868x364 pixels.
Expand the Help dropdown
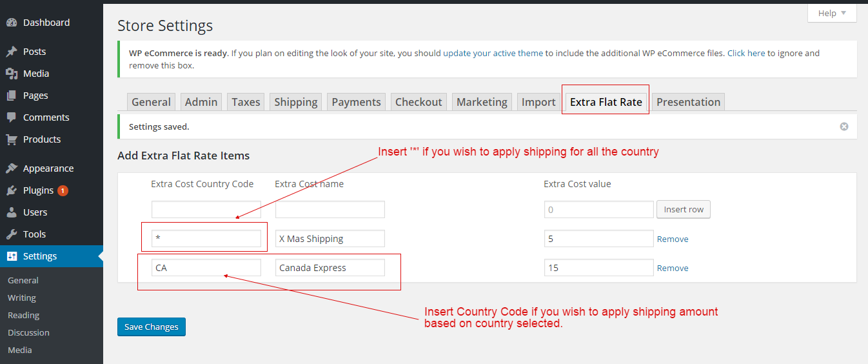click(832, 13)
